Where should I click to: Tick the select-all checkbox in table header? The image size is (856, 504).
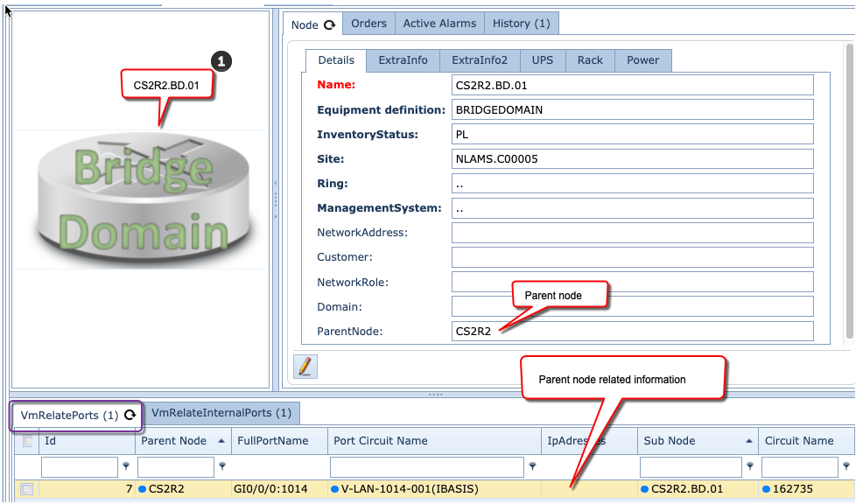click(x=27, y=441)
